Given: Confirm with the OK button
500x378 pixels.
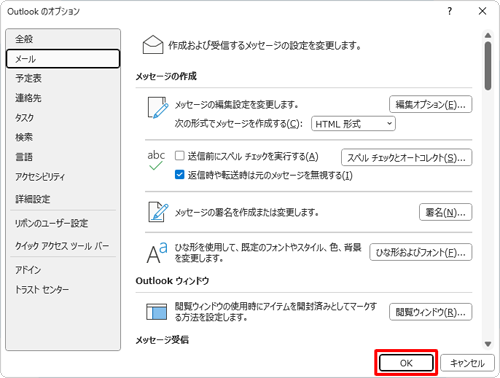Looking at the screenshot, I should (x=406, y=363).
